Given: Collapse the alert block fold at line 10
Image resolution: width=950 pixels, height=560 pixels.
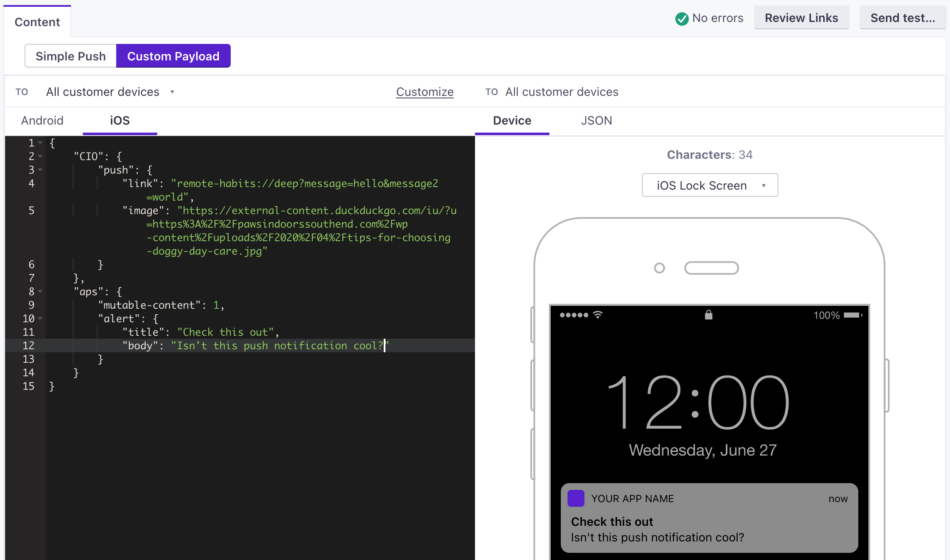Looking at the screenshot, I should pyautogui.click(x=40, y=318).
